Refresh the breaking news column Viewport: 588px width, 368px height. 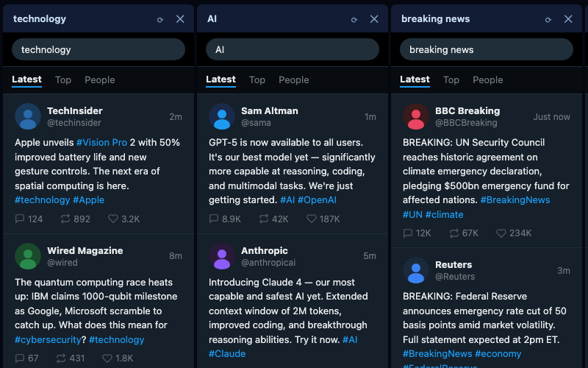tap(548, 19)
